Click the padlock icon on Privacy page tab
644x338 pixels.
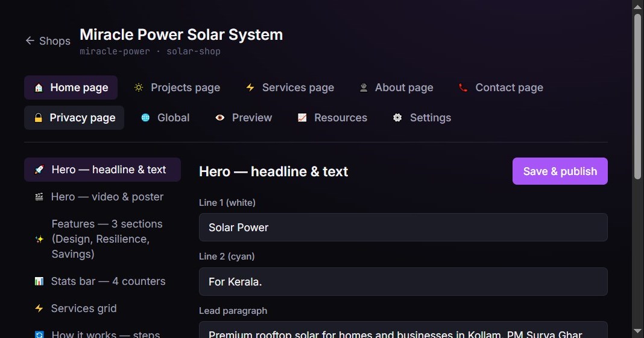[x=38, y=118]
